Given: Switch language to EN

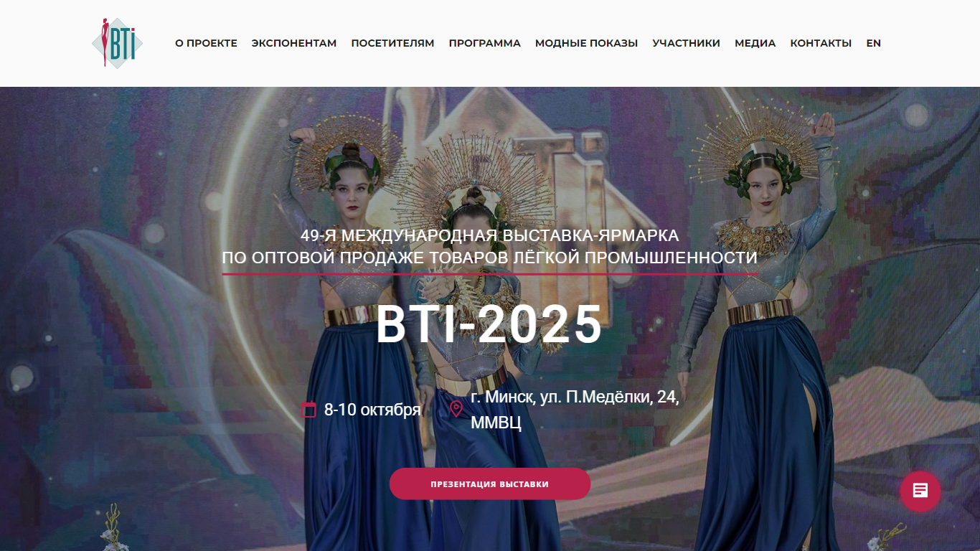Looking at the screenshot, I should [x=873, y=43].
